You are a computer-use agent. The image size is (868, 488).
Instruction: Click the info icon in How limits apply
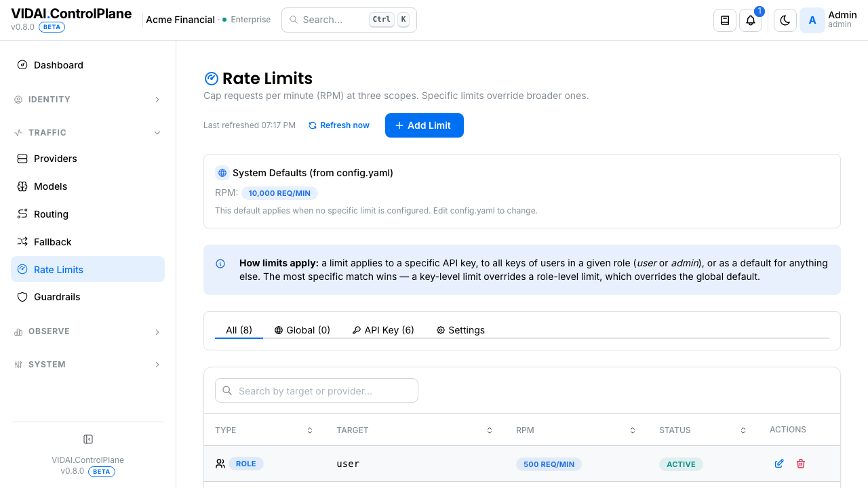coord(220,264)
